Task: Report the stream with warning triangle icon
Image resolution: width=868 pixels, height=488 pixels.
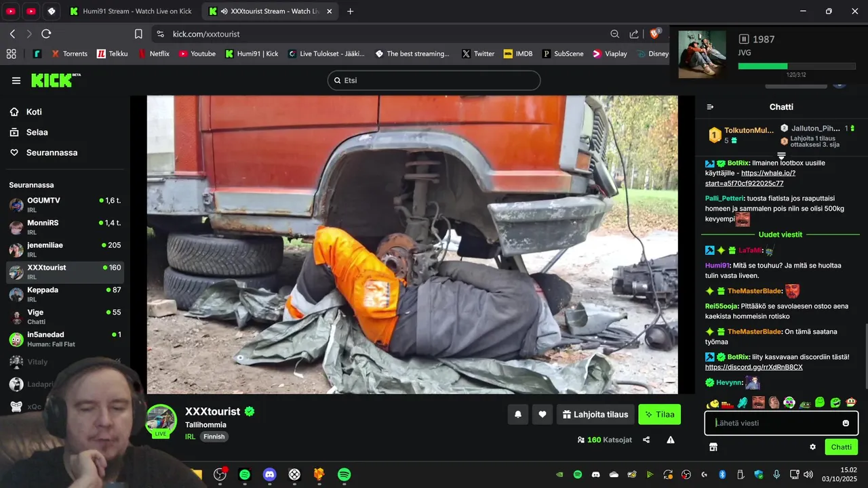Action: (x=671, y=440)
